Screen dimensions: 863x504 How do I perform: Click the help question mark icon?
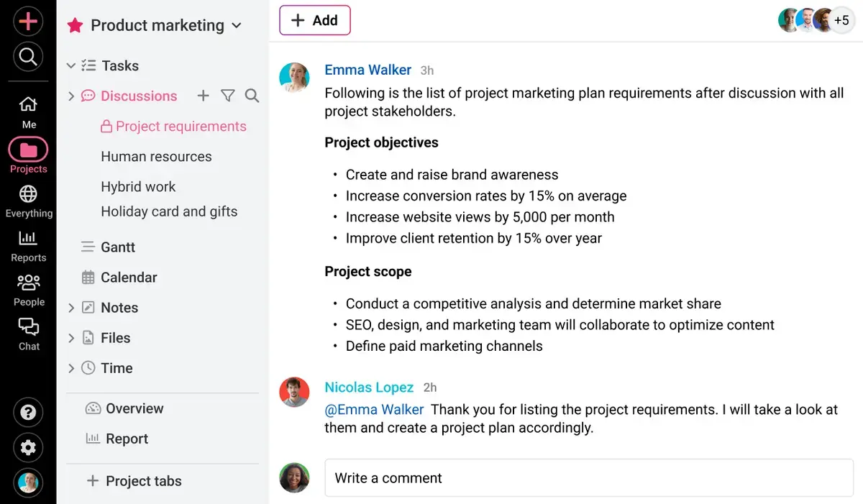coord(28,413)
